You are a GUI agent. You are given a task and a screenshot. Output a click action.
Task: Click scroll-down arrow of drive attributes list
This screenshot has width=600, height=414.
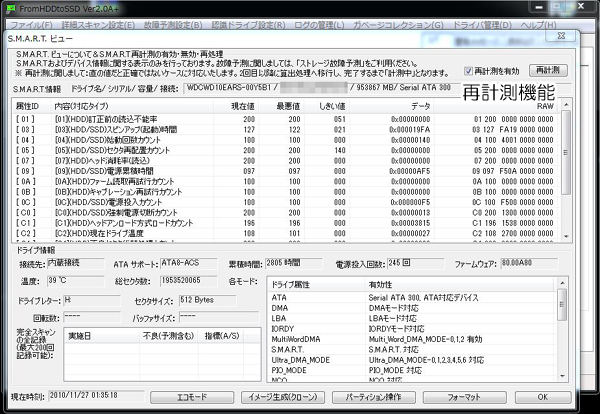pyautogui.click(x=562, y=376)
